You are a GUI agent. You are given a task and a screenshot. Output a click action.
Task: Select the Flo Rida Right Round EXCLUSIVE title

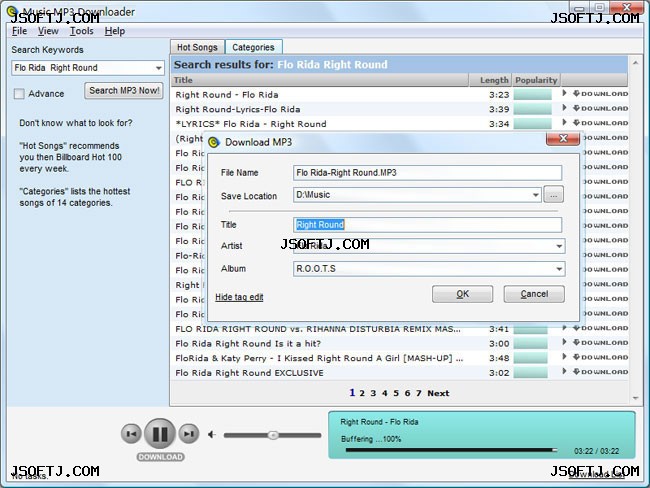[249, 373]
